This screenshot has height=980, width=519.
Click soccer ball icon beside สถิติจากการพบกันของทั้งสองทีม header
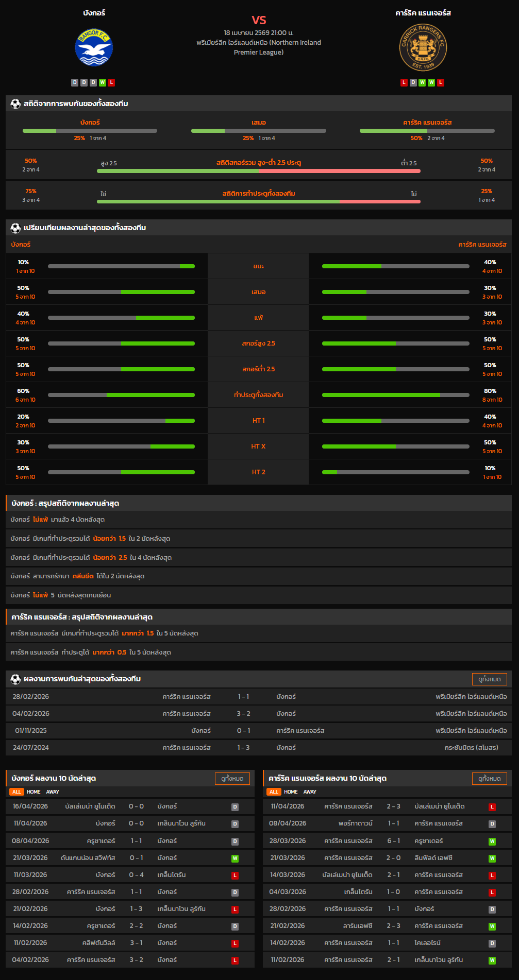[15, 104]
